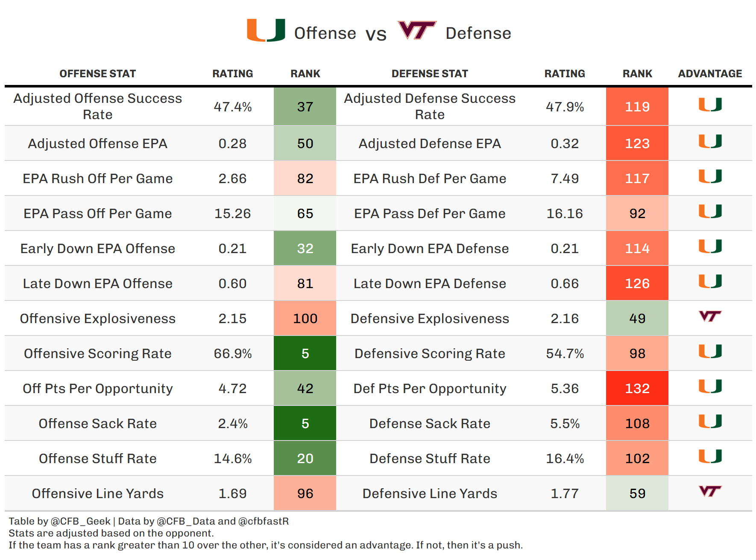Viewport: 756px width, 560px height.
Task: Select the green rank 49 Defensive Explosiveness cell
Action: click(x=637, y=318)
